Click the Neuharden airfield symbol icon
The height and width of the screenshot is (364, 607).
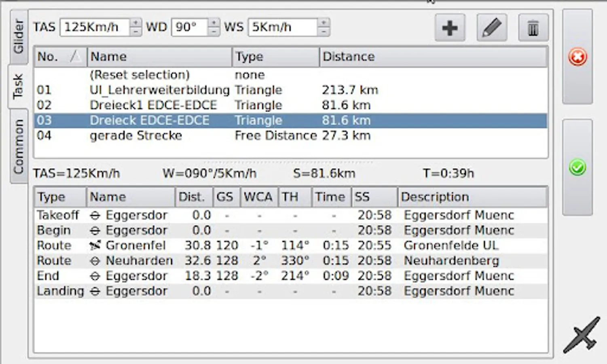(95, 261)
